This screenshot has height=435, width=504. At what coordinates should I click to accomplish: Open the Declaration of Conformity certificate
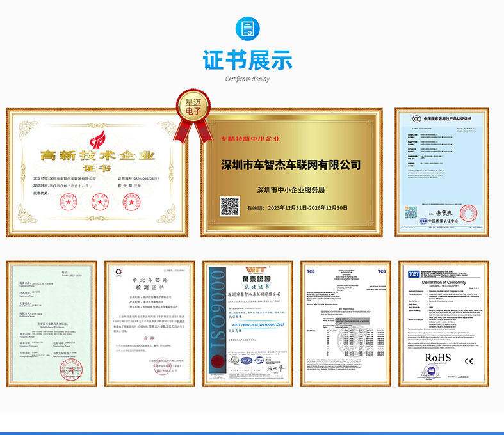click(x=444, y=323)
